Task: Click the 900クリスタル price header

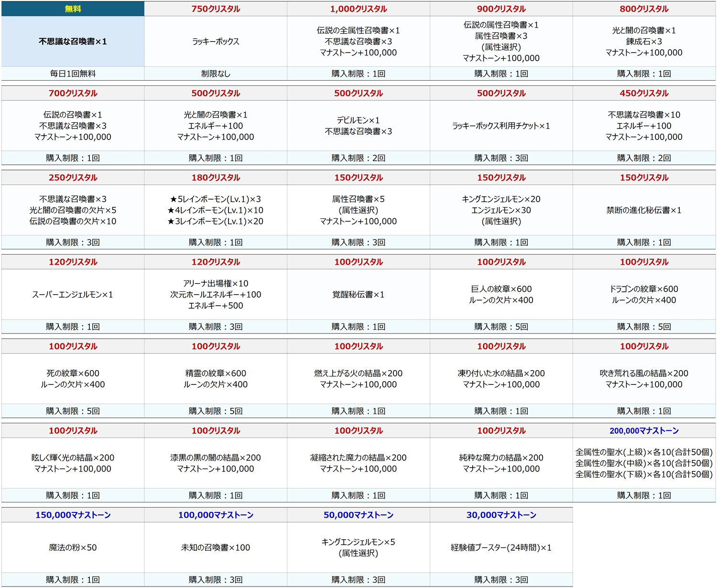Action: [501, 9]
